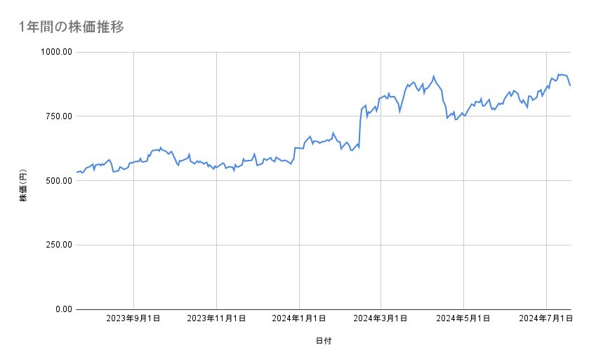Viewport: 589px width, 364px height.
Task: Select the blue line's highest peak near April 2024
Action: (x=434, y=76)
